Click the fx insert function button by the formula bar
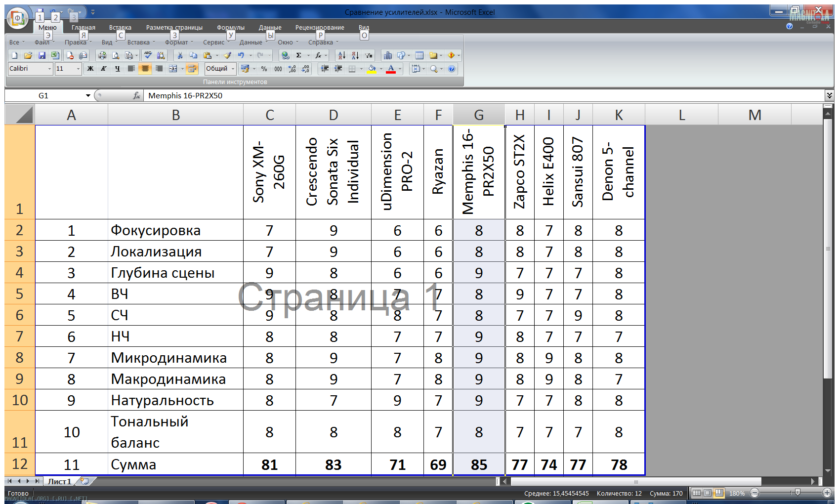The width and height of the screenshot is (839, 504). point(137,95)
